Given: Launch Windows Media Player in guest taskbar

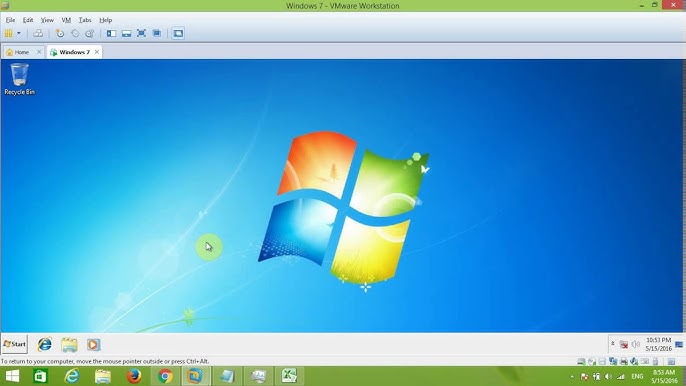Looking at the screenshot, I should 93,344.
